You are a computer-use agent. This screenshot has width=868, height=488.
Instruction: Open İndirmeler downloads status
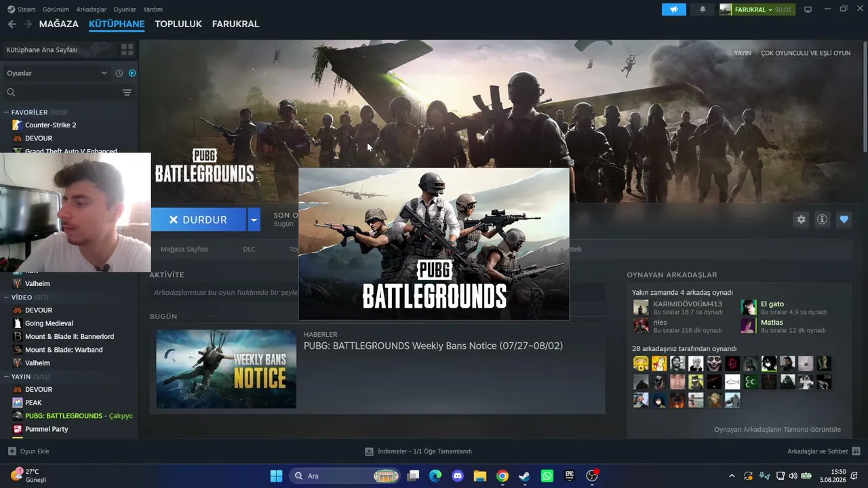click(x=418, y=451)
